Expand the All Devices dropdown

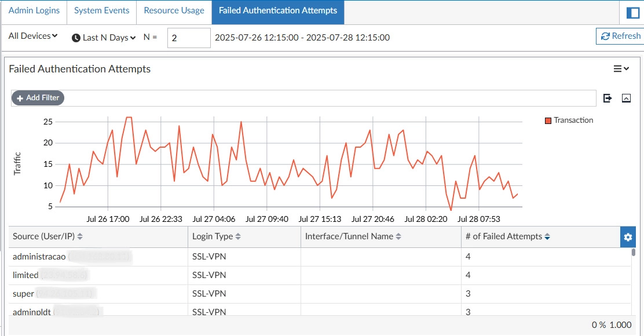pyautogui.click(x=33, y=36)
